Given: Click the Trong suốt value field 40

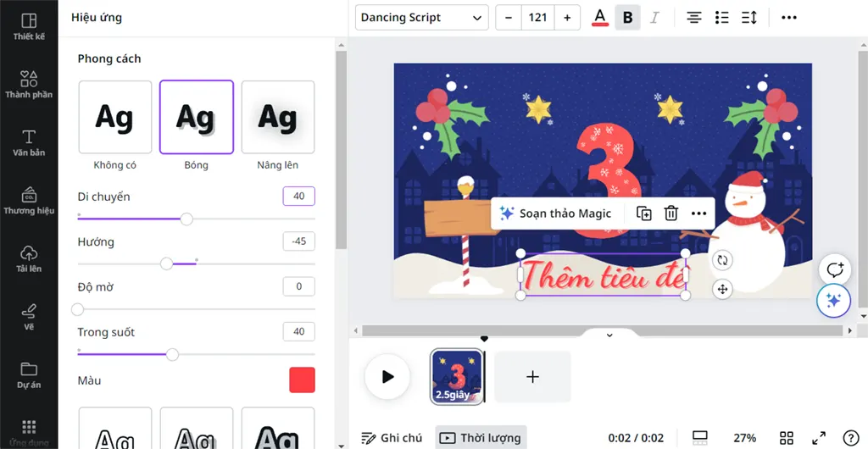Looking at the screenshot, I should [x=299, y=332].
